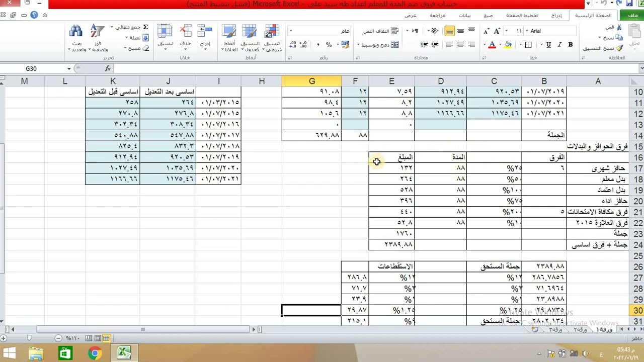Click AutoSum (جمع تلقائي) sigma
Image resolution: width=644 pixels, height=362 pixels.
pyautogui.click(x=145, y=27)
